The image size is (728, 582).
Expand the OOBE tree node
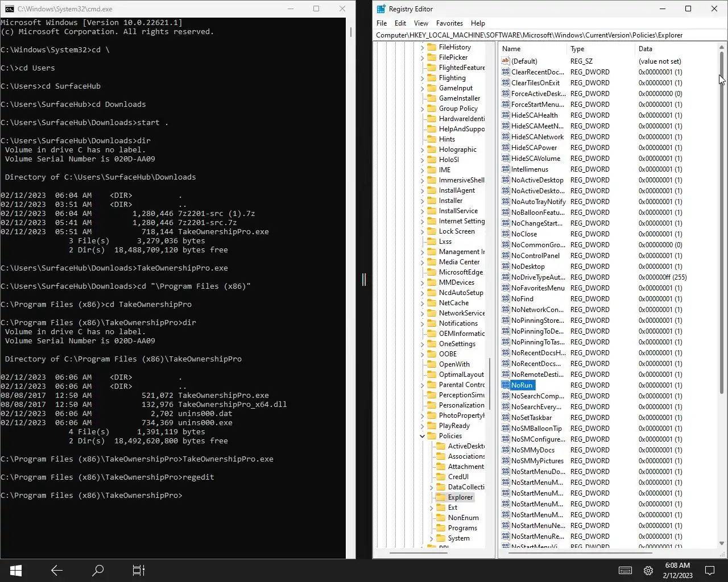[x=422, y=354]
